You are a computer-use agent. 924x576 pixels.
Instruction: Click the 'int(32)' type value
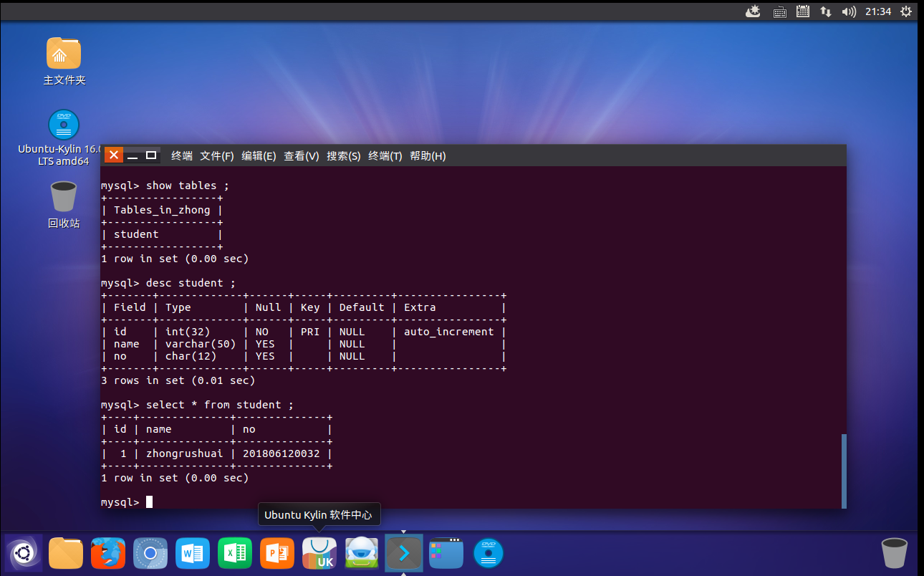pos(188,332)
